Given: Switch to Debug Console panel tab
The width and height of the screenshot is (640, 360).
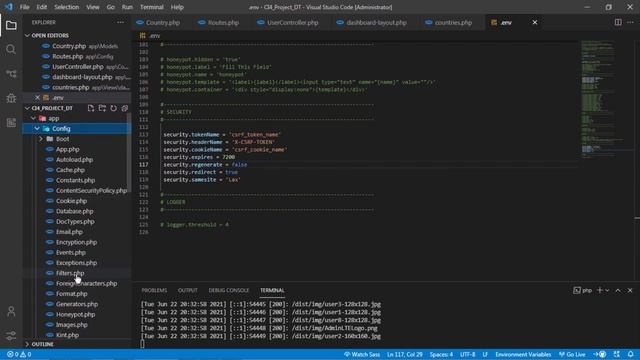Looking at the screenshot, I should [229, 290].
